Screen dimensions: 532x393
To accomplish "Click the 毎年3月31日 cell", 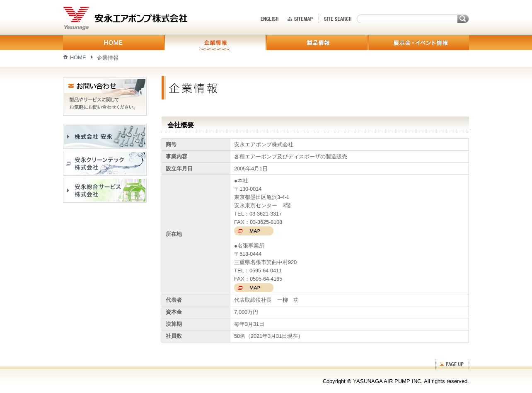I will point(349,324).
